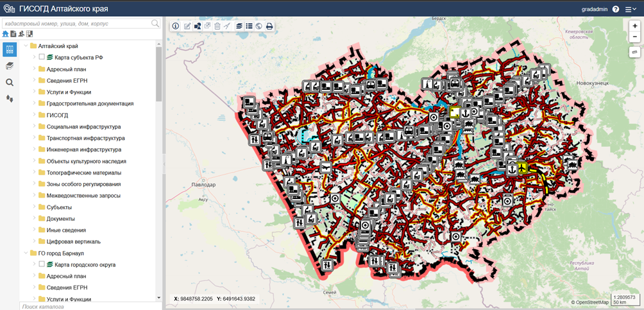Select the Иные сведения folder
Viewport: 644px width, 310px height.
66,230
